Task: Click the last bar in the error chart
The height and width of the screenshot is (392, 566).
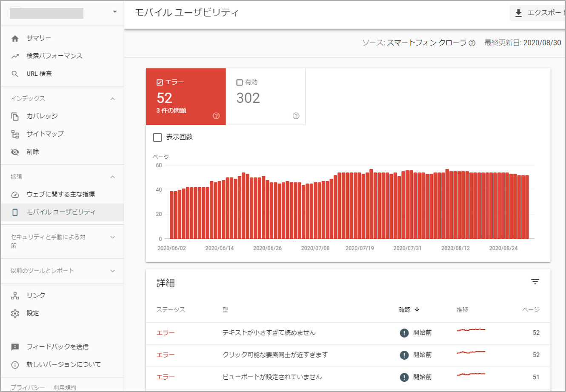Action: (527, 207)
